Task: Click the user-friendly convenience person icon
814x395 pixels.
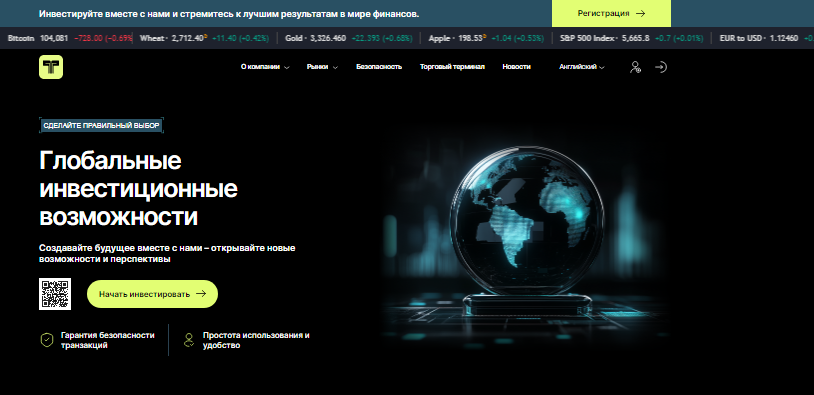Action: pyautogui.click(x=188, y=340)
